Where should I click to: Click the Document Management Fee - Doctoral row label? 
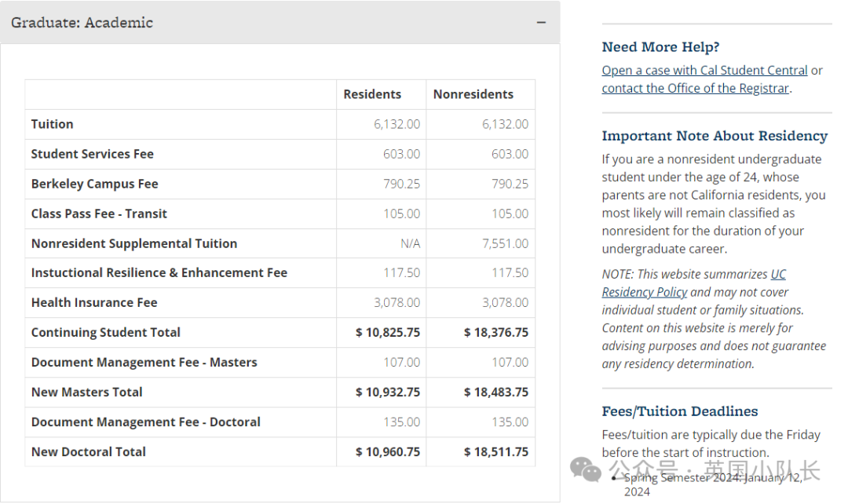145,422
